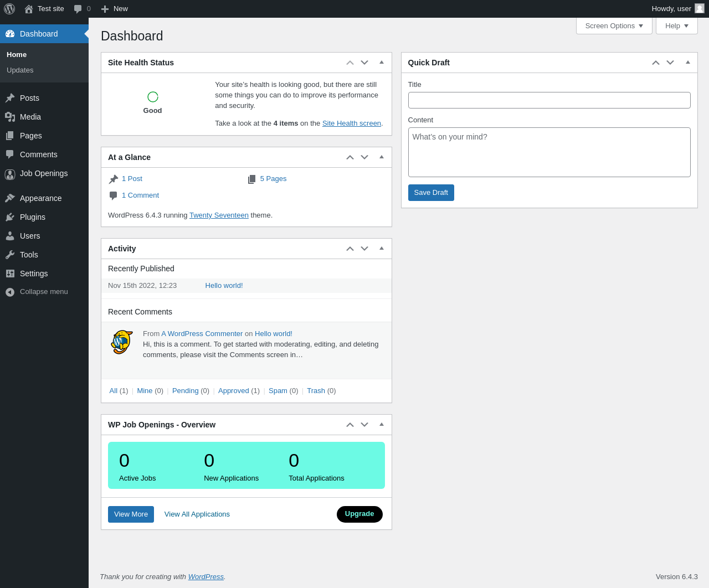This screenshot has width=709, height=588.
Task: Click into the Quick Draft Title field
Action: tap(549, 100)
